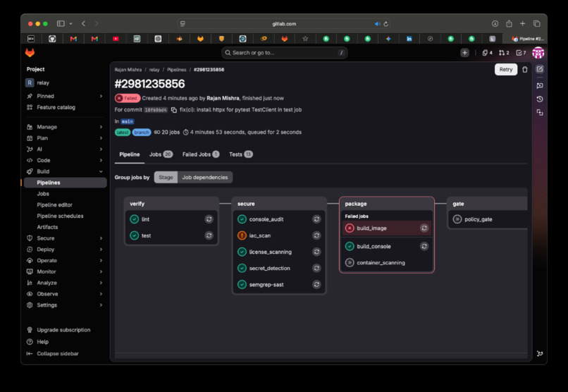Open the Tests tab
The image size is (568, 392).
(241, 154)
